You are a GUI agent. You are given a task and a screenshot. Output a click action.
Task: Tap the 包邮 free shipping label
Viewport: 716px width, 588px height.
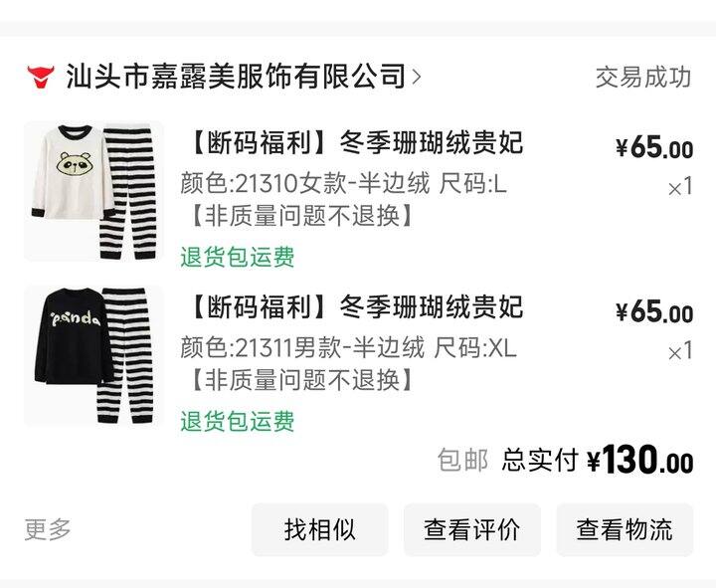[462, 460]
